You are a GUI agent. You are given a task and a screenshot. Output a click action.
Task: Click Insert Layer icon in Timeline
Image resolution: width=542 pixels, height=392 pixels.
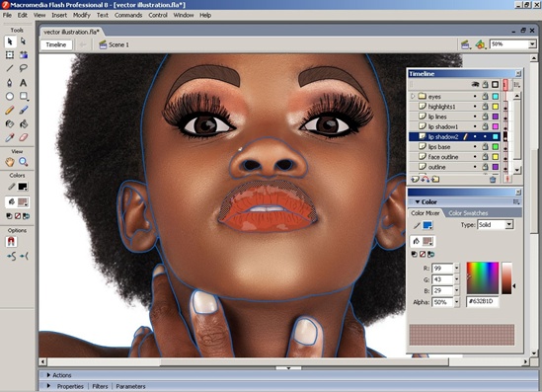point(416,179)
